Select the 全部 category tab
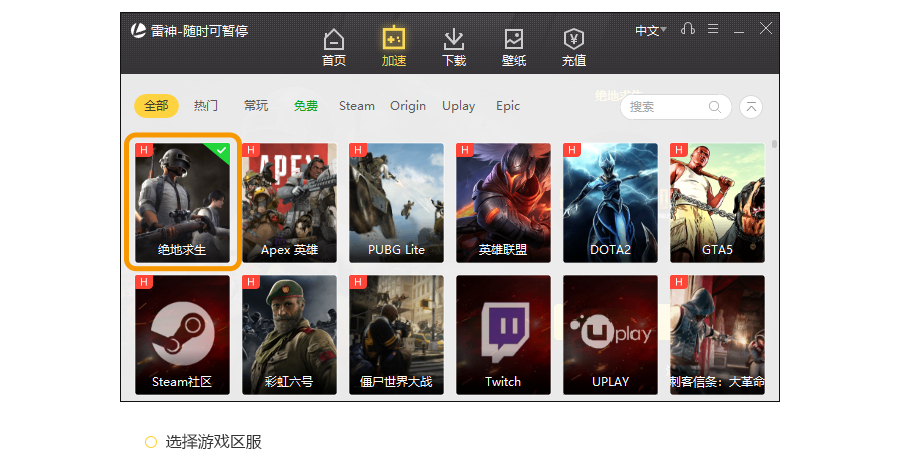Viewport: 900px width, 470px height. 156,106
